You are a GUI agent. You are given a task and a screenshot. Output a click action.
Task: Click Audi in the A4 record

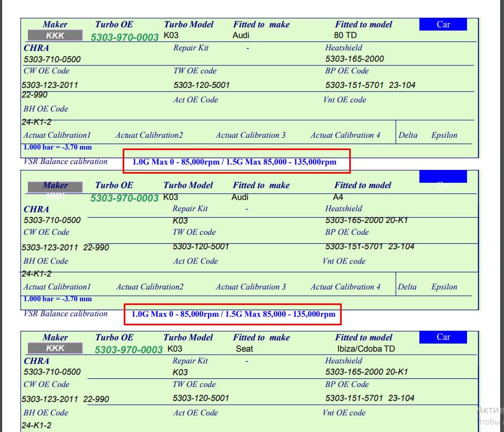[240, 197]
